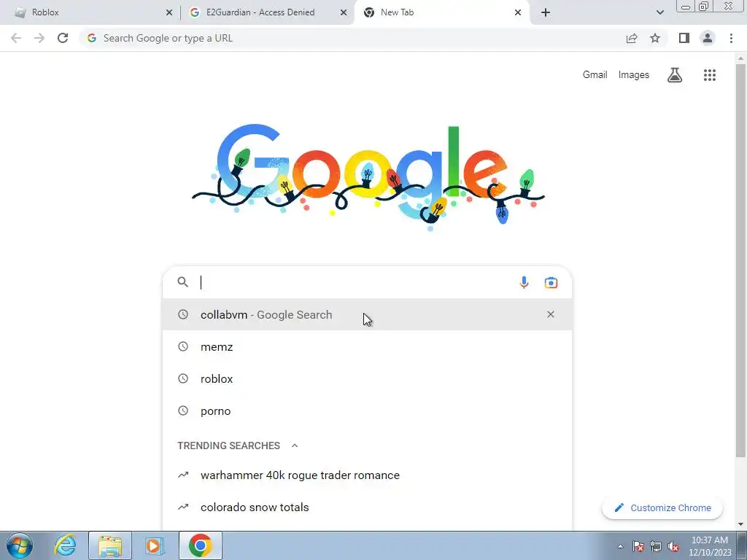747x560 pixels.
Task: Click the share page icon in address bar
Action: coord(632,38)
